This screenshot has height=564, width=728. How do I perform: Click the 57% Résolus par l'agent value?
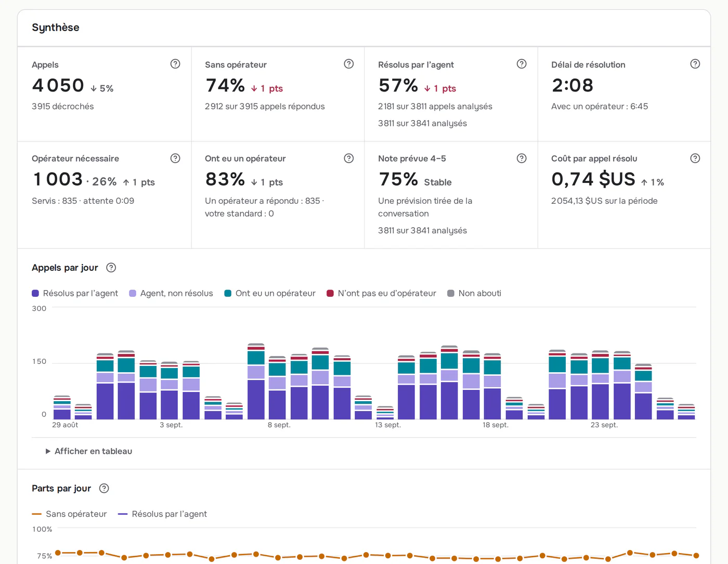click(398, 85)
